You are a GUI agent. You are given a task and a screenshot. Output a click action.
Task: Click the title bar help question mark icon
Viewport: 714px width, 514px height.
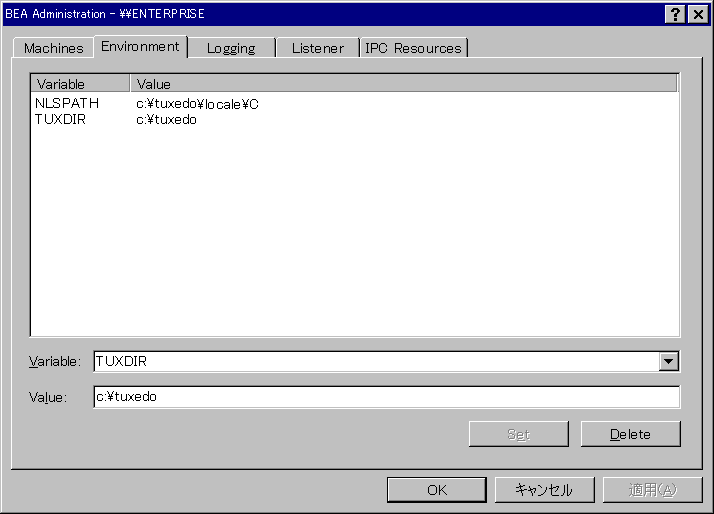click(x=675, y=14)
